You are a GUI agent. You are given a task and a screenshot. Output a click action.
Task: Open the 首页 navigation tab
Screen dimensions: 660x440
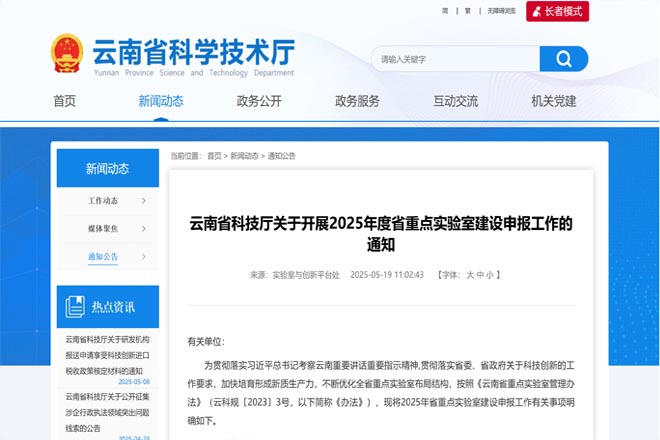click(64, 101)
